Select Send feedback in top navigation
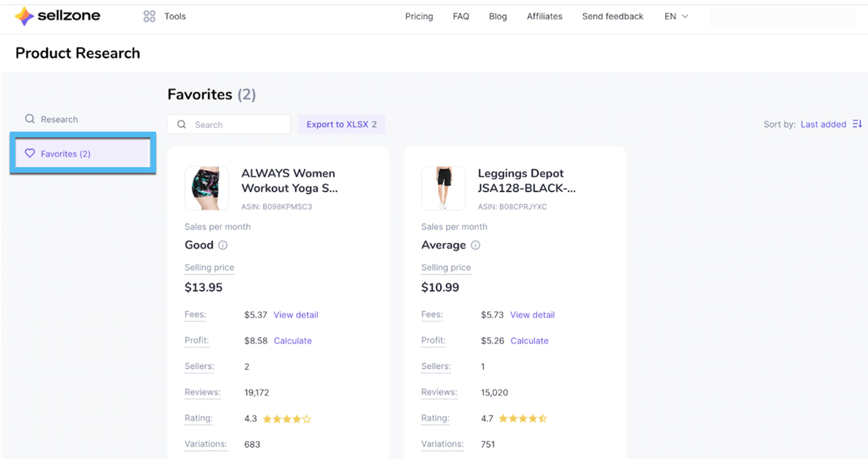This screenshot has width=868, height=459. 612,16
